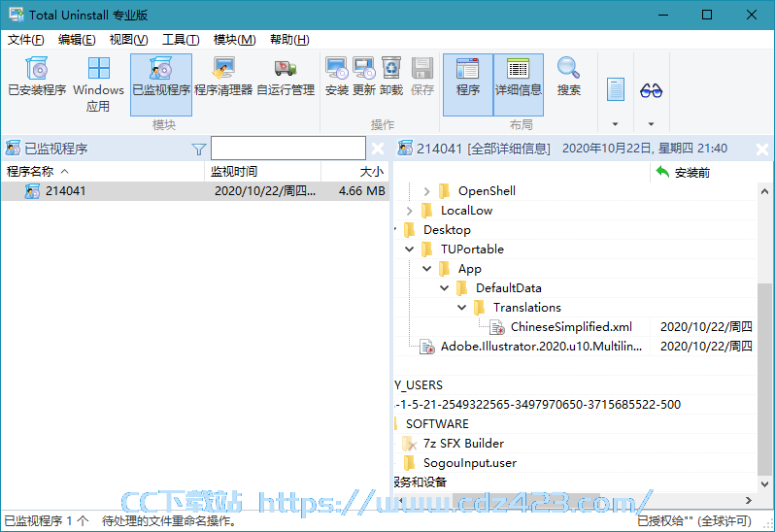
Task: Click the App folder icon
Action: [444, 269]
